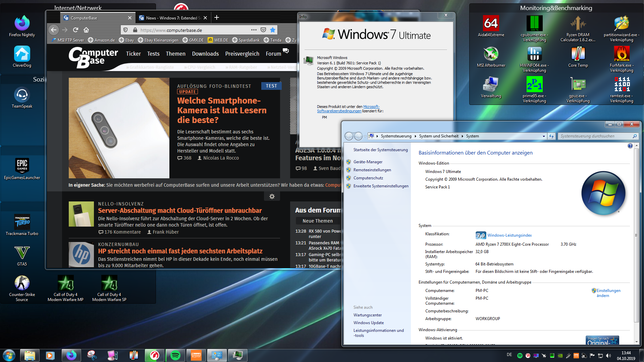This screenshot has width=644, height=362.
Task: Open Spotify from the taskbar
Action: pyautogui.click(x=175, y=355)
